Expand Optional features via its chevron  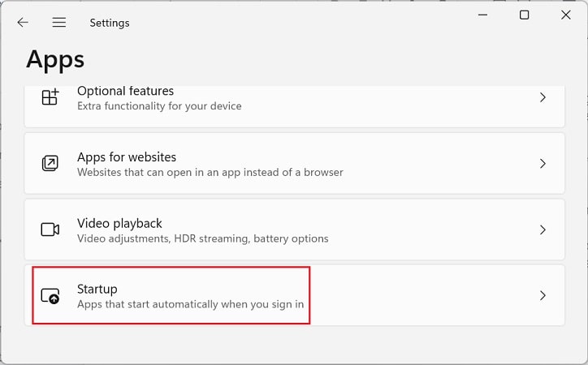coord(543,97)
